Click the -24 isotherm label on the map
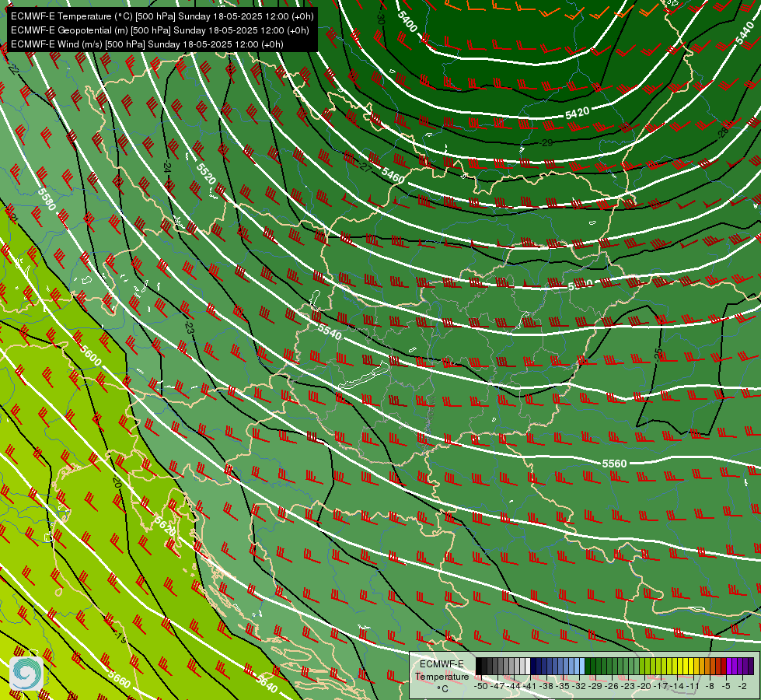This screenshot has height=700, width=761. (x=167, y=167)
